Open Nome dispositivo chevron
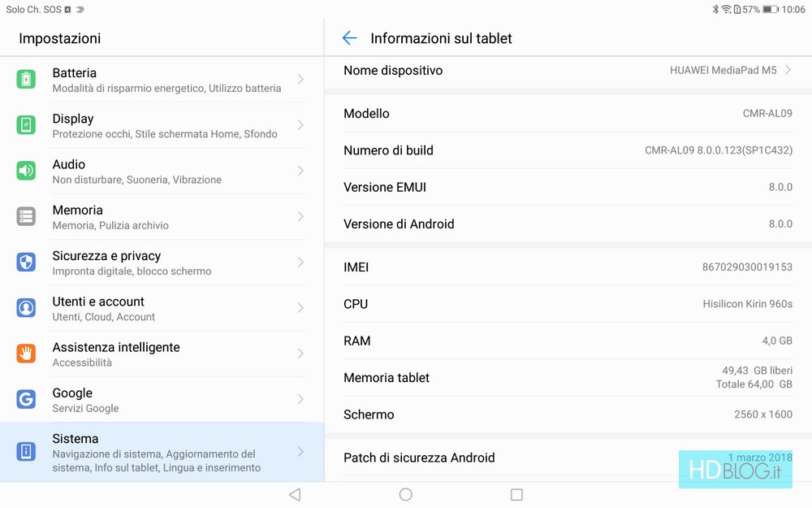Image resolution: width=812 pixels, height=508 pixels. [787, 70]
